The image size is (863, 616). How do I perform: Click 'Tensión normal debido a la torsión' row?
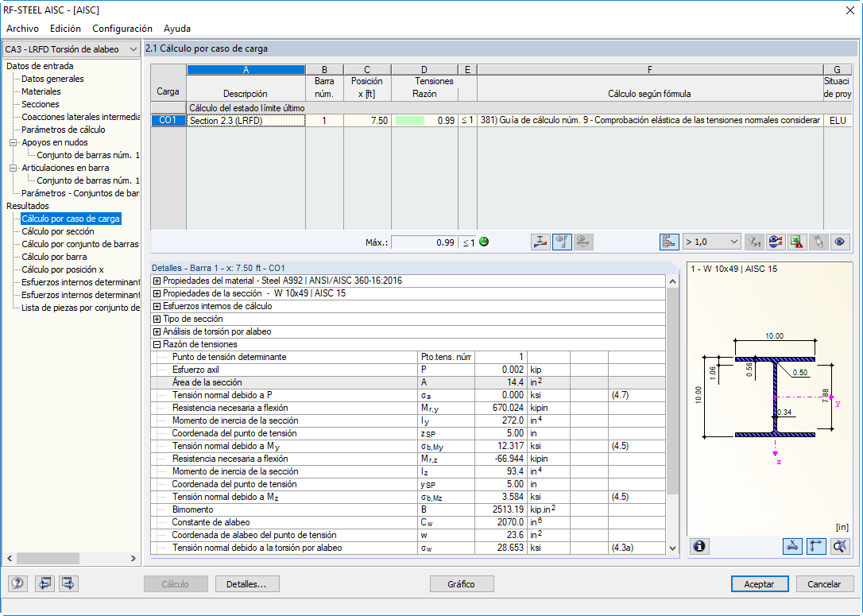[408, 548]
